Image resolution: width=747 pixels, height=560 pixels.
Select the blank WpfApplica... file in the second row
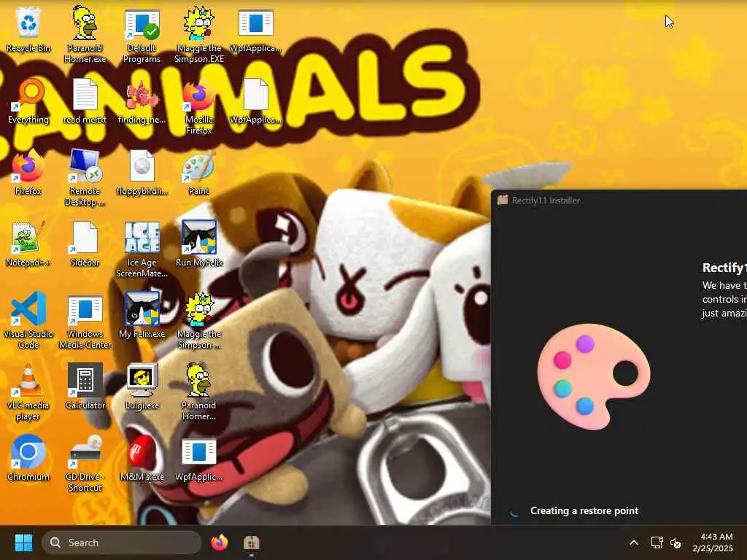255,101
